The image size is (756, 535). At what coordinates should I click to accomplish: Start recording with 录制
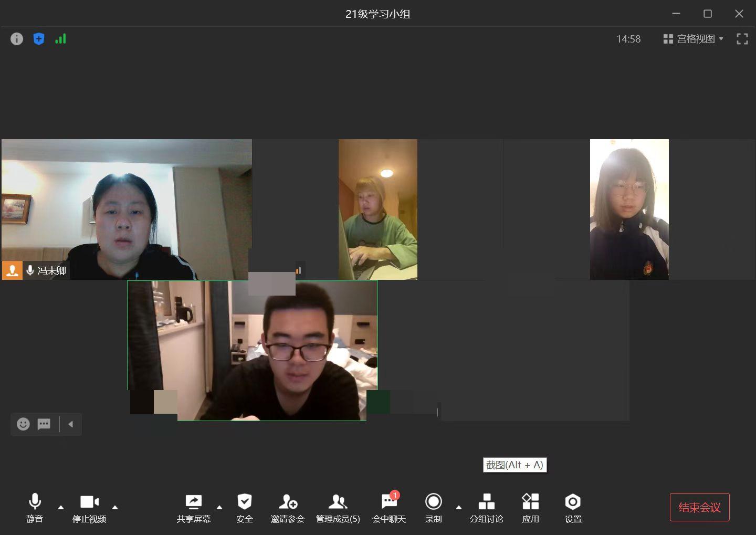click(x=433, y=508)
